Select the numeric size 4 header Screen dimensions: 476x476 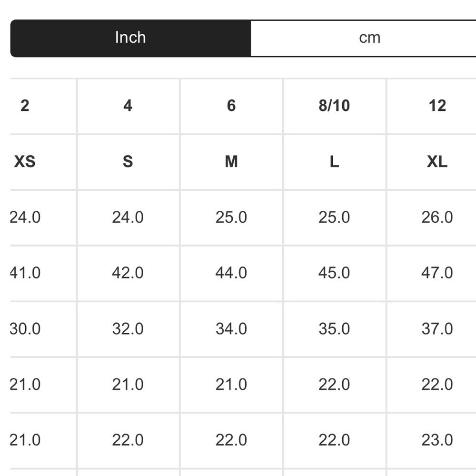click(128, 106)
